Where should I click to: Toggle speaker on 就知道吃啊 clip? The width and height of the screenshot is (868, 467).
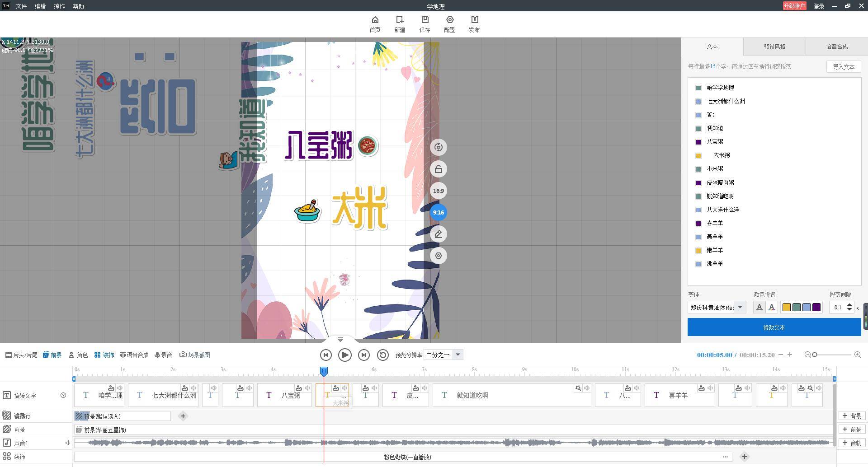pyautogui.click(x=586, y=388)
